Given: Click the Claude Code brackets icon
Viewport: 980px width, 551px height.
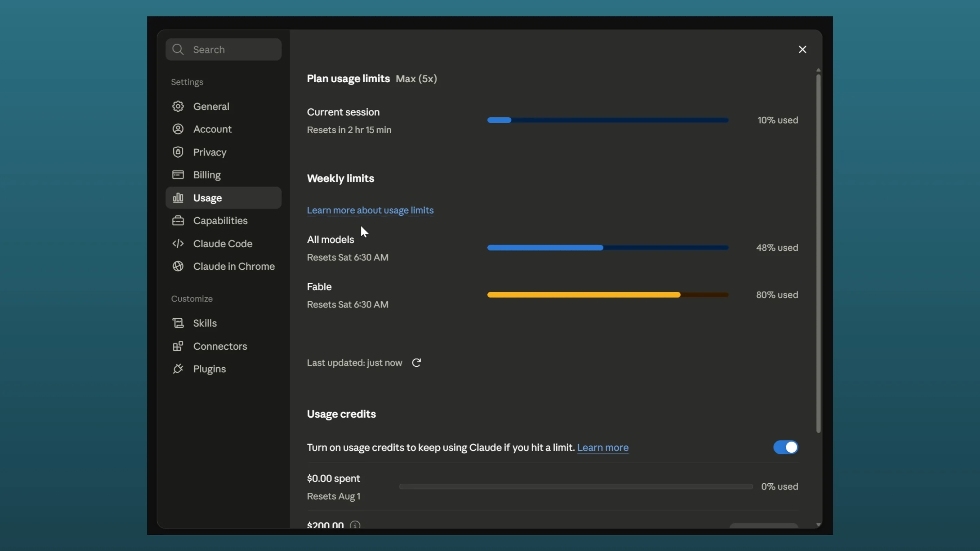Looking at the screenshot, I should click(178, 244).
